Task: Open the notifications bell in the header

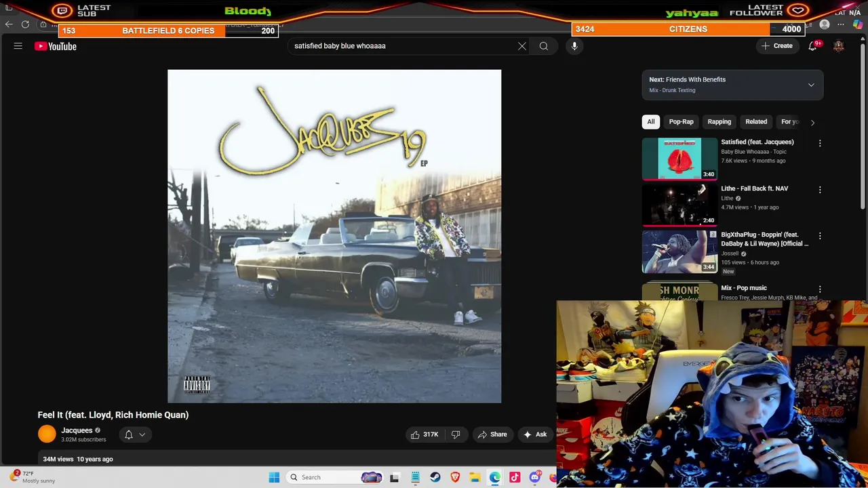Action: tap(812, 46)
